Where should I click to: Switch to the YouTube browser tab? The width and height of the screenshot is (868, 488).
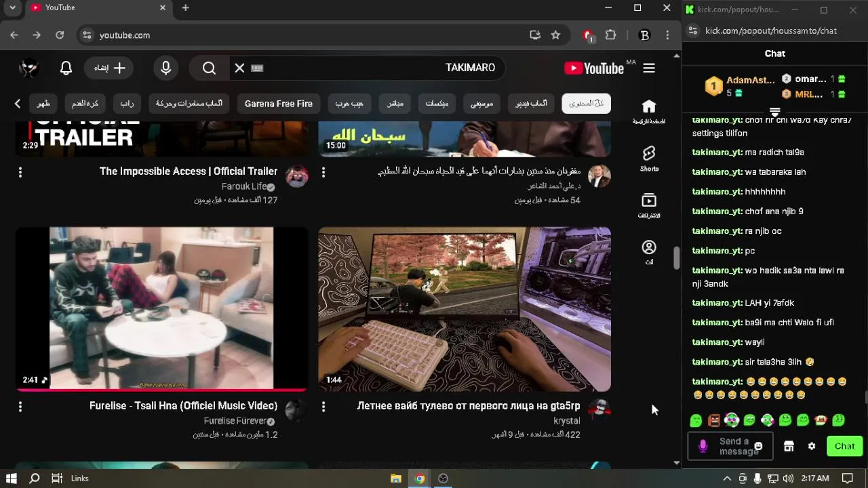pos(98,7)
